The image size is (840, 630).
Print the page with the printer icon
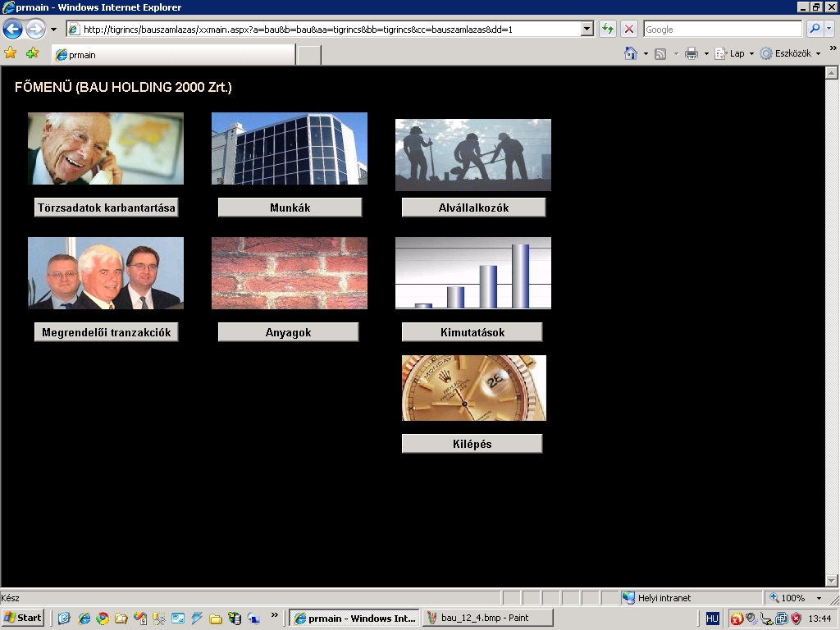[692, 53]
